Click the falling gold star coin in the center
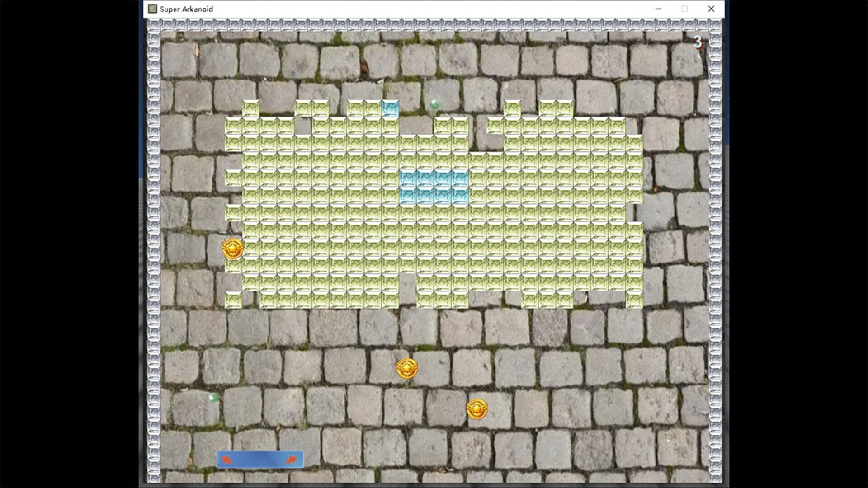The image size is (868, 488). click(407, 368)
